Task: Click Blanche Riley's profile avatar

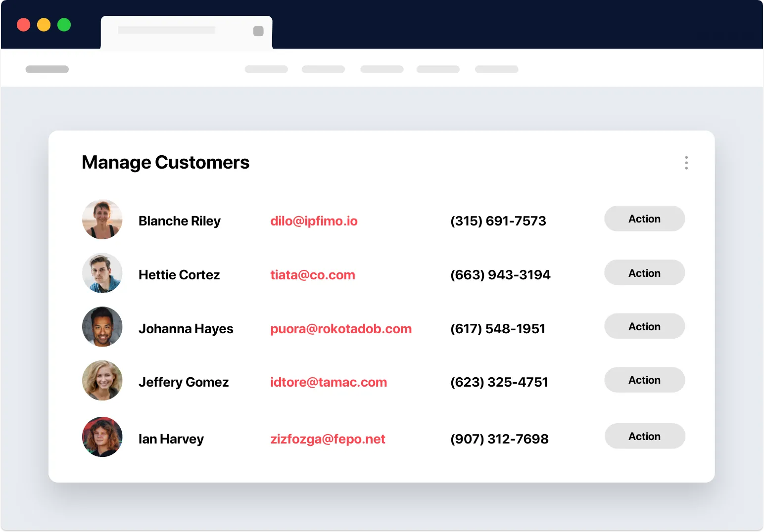Action: (x=102, y=220)
